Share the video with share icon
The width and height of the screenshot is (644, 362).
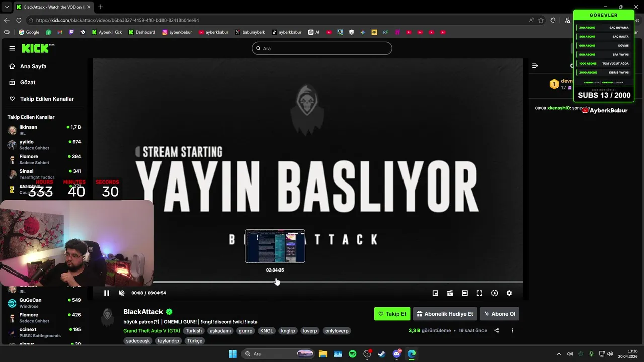(497, 331)
